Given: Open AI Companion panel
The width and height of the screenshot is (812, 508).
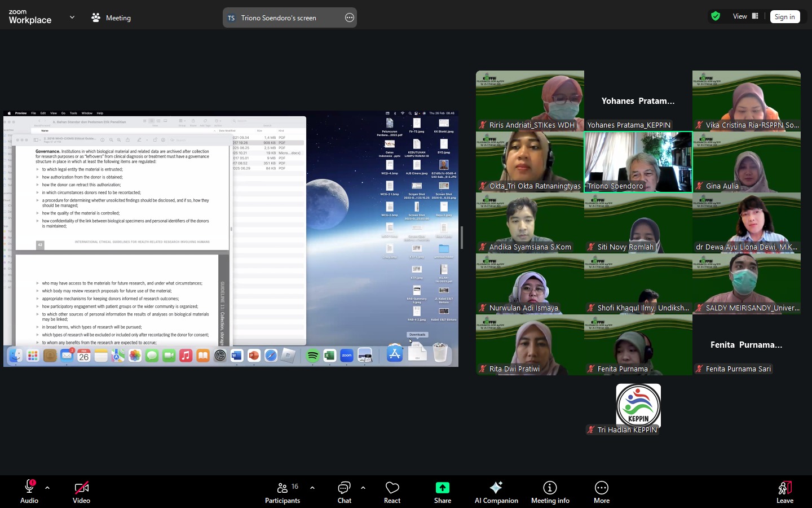Looking at the screenshot, I should [x=496, y=491].
